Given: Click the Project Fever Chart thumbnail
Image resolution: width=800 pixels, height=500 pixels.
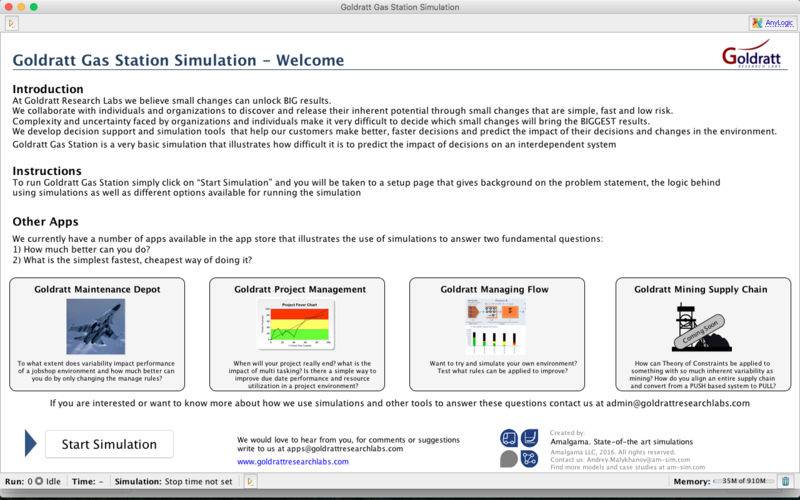Looking at the screenshot, I should pyautogui.click(x=296, y=324).
